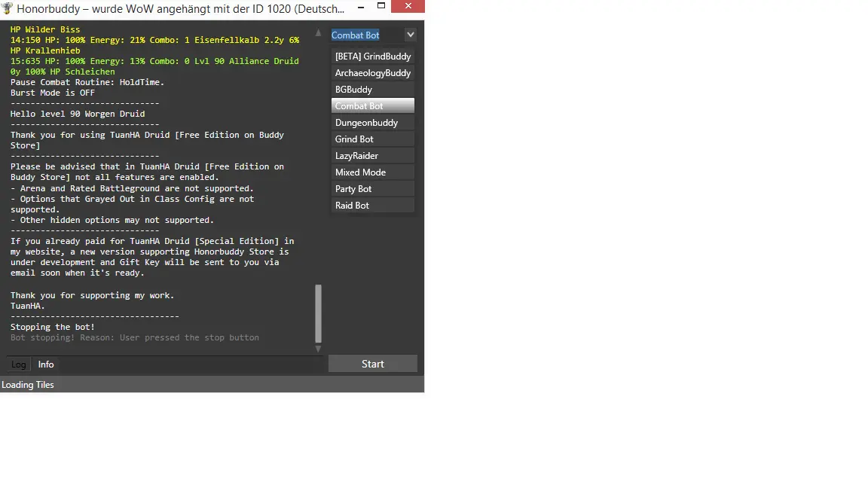Click the 'TuanHA.' signature log line

[x=28, y=306]
